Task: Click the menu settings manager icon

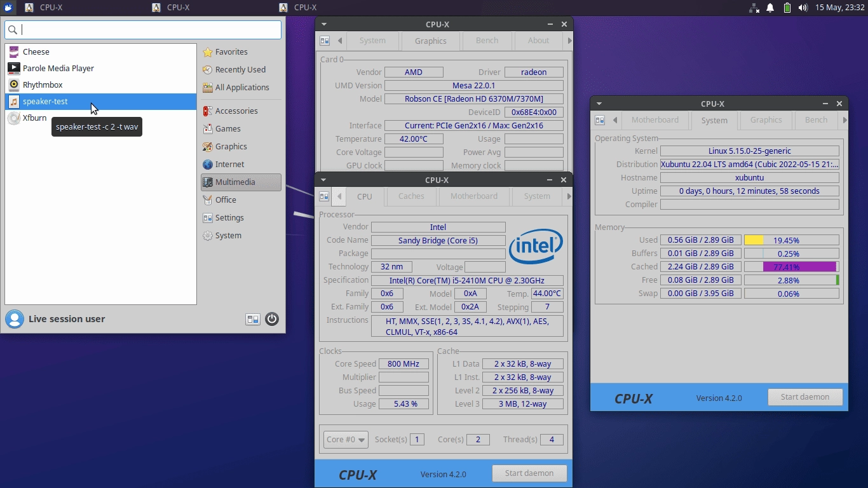Action: click(x=253, y=320)
